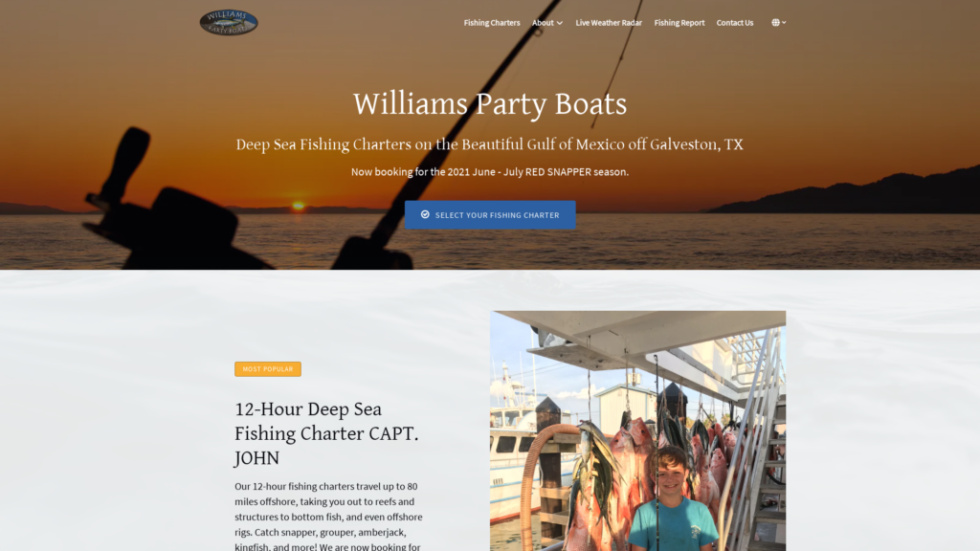The image size is (980, 551).
Task: Expand the About menu chevron
Action: point(559,23)
